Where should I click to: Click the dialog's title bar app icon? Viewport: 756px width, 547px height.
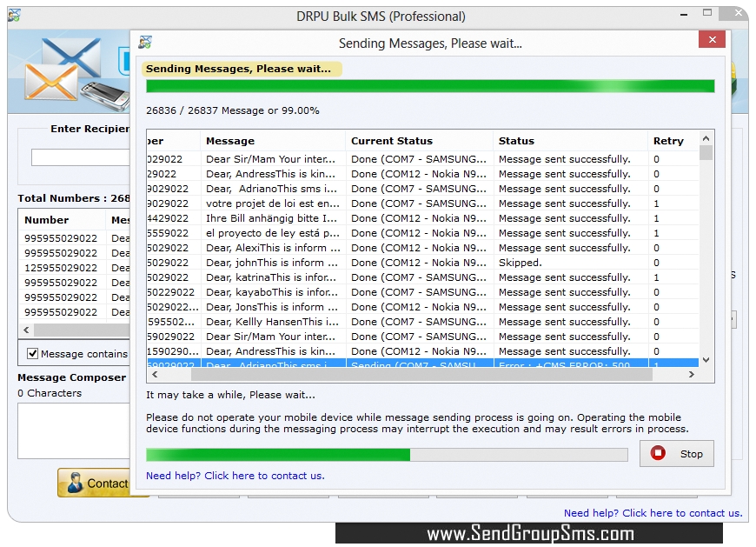coord(145,43)
